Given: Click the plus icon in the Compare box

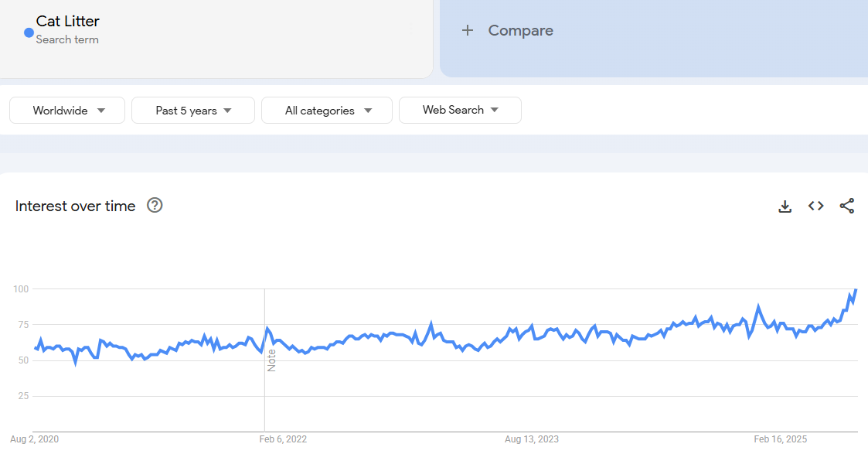Looking at the screenshot, I should click(x=467, y=31).
